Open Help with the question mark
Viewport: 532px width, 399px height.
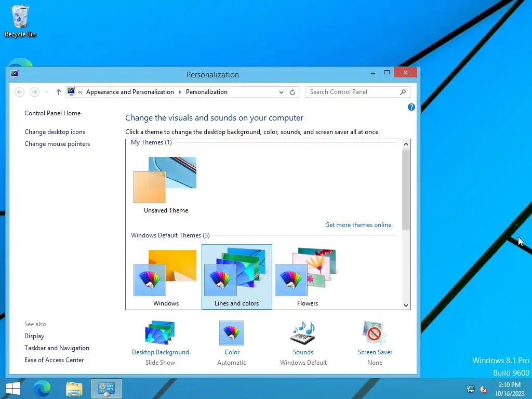411,107
